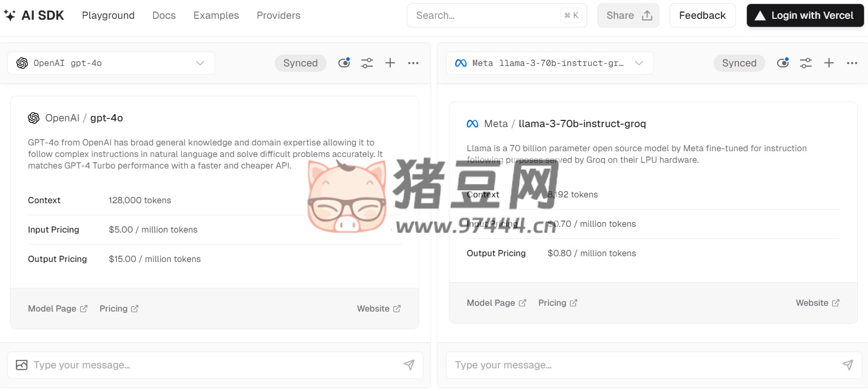Open settings sliders icon in llama panel
868x391 pixels.
(x=806, y=63)
